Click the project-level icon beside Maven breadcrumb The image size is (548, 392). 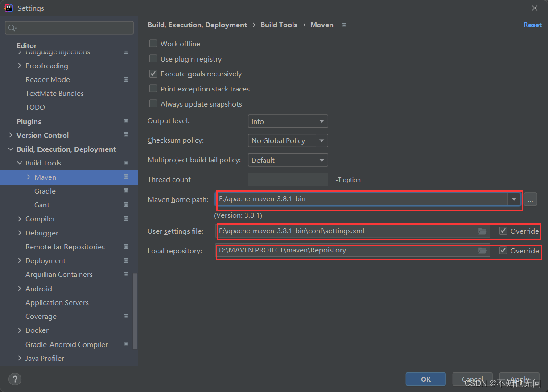click(344, 25)
